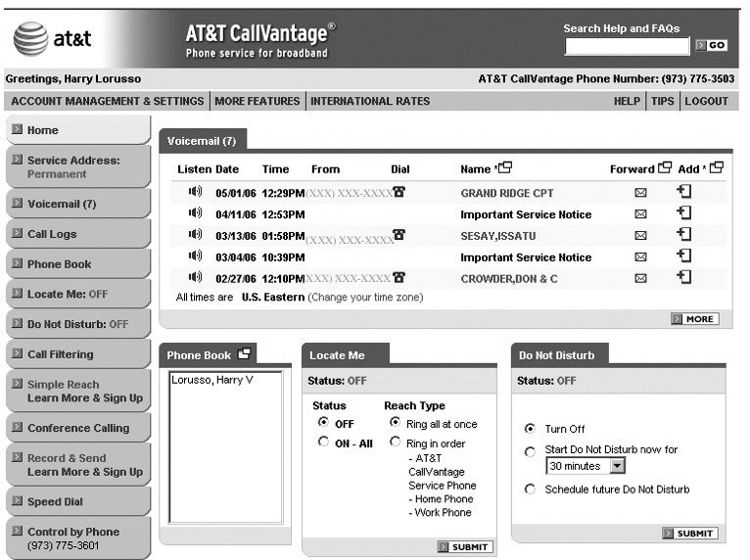This screenshot has height=560, width=750.
Task: Dial back the CROWDER,DON & C caller
Action: tap(398, 278)
